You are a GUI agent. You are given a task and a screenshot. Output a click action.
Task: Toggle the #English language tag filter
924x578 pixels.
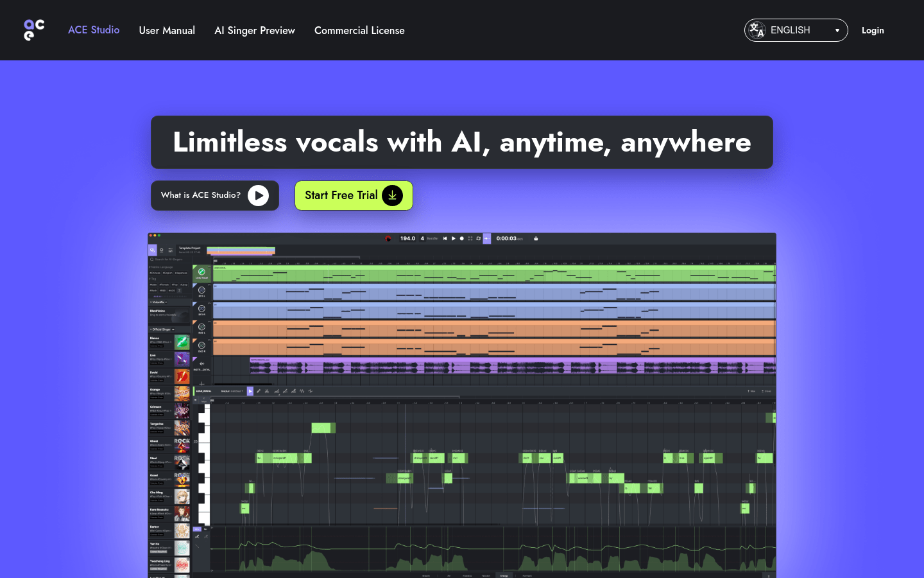[167, 273]
